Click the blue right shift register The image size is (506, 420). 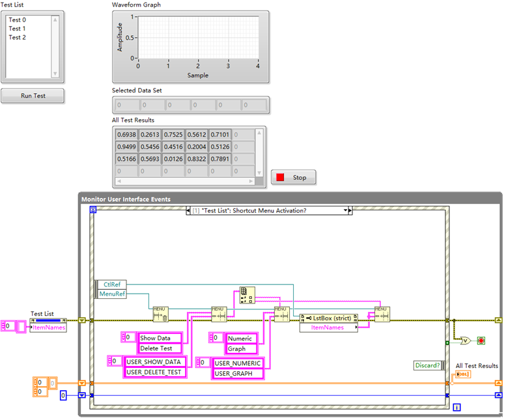point(499,395)
